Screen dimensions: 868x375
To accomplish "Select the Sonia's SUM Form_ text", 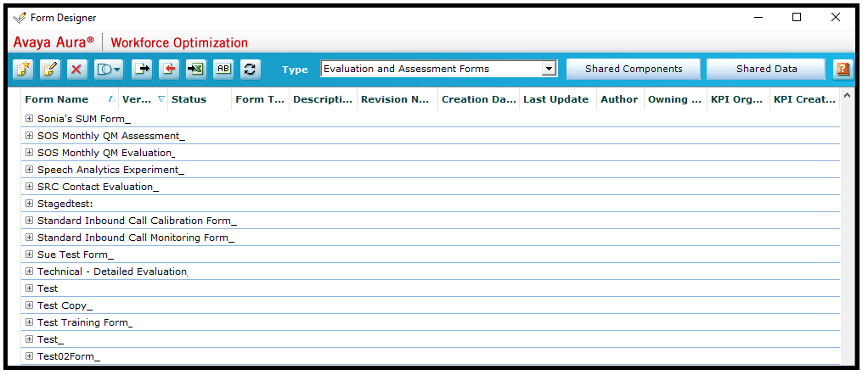I will point(84,119).
